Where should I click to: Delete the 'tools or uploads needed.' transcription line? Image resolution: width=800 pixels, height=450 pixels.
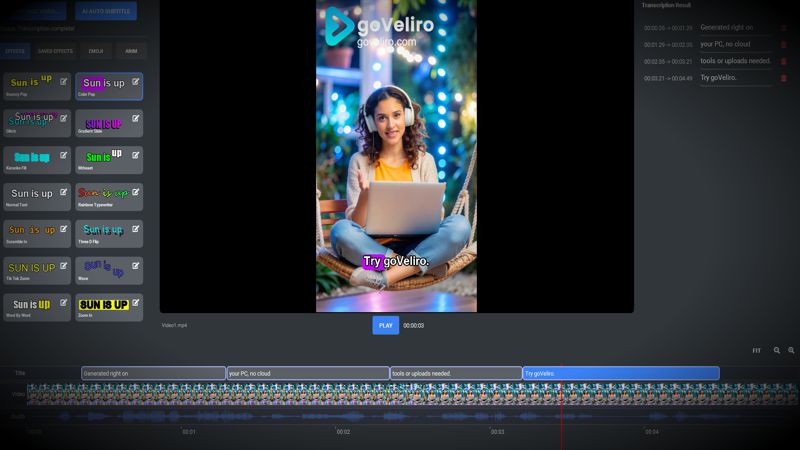[784, 62]
